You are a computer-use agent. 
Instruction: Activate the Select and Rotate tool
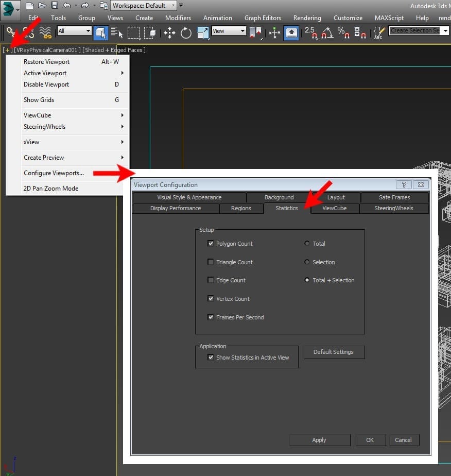point(185,33)
